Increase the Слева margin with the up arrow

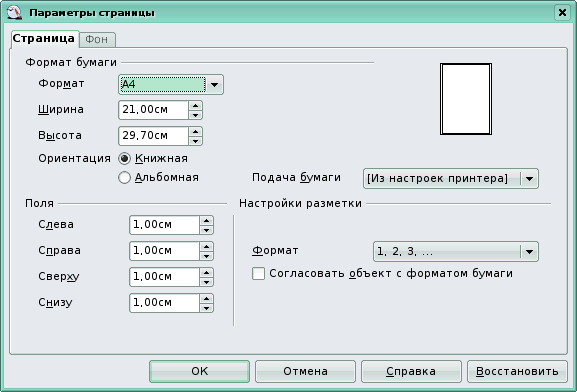(206, 220)
